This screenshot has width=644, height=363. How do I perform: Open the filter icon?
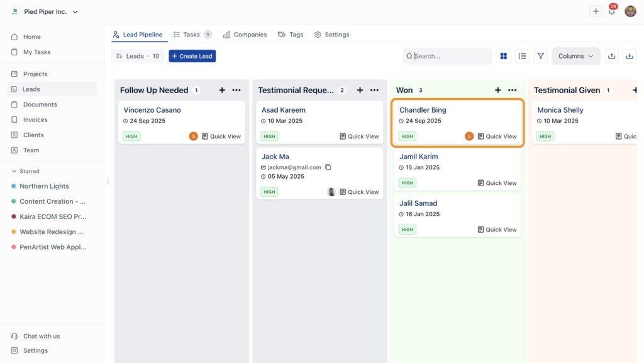540,56
